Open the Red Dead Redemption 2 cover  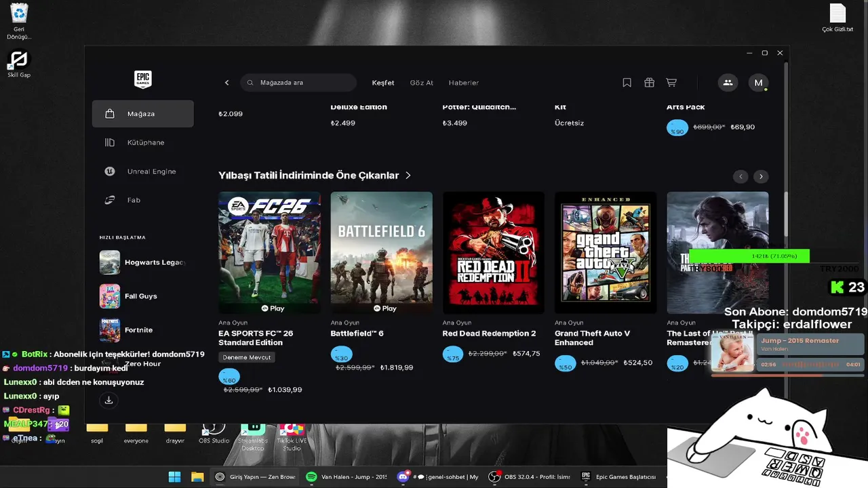click(x=494, y=253)
